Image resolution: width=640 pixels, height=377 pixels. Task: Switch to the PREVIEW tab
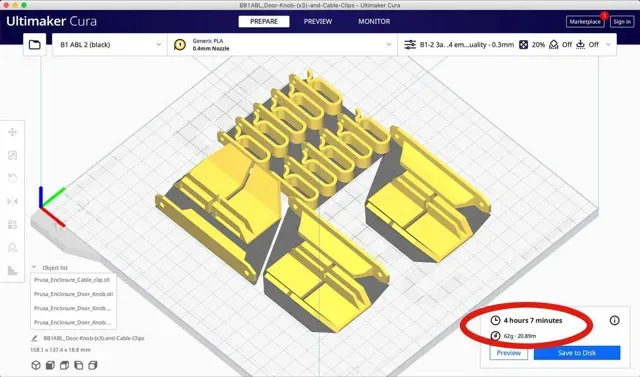[x=318, y=21]
